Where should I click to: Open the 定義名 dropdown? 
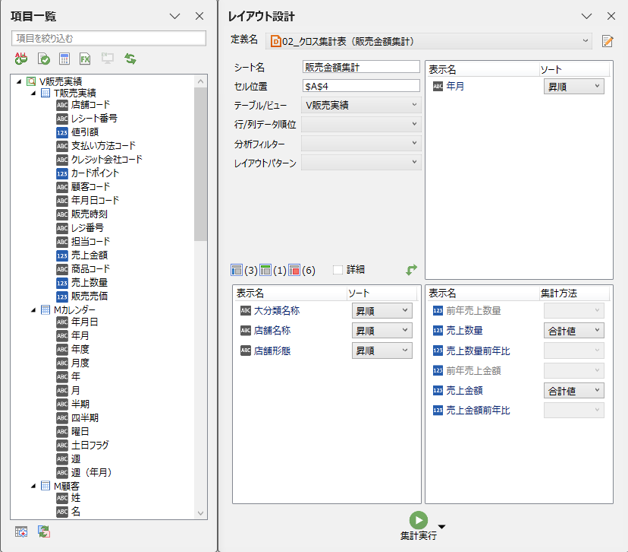pyautogui.click(x=585, y=41)
